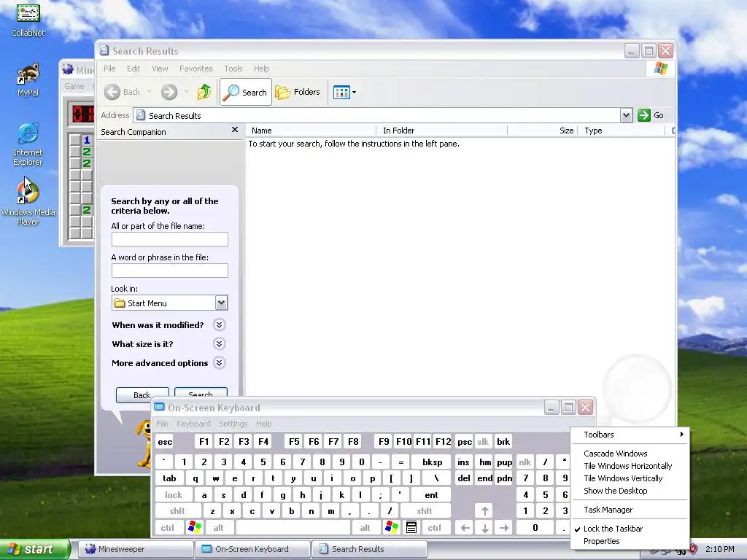
Task: Sort results by Name column header
Action: click(x=311, y=131)
